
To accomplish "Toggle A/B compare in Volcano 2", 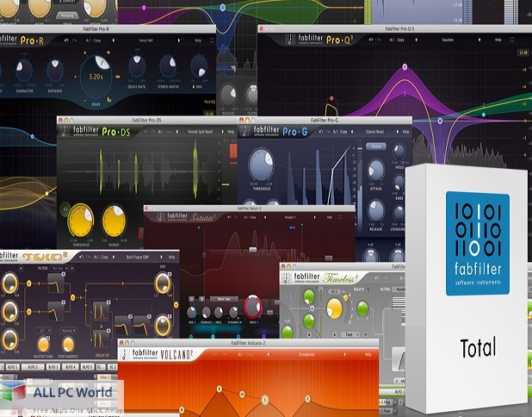I will point(240,354).
